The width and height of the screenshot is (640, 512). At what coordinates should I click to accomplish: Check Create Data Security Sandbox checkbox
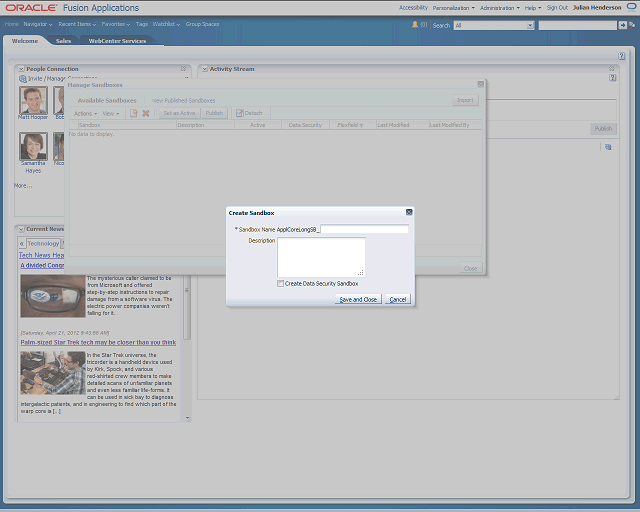(280, 283)
